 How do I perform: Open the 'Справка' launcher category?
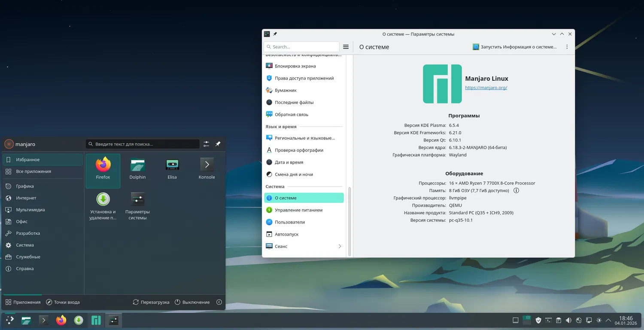(x=43, y=269)
